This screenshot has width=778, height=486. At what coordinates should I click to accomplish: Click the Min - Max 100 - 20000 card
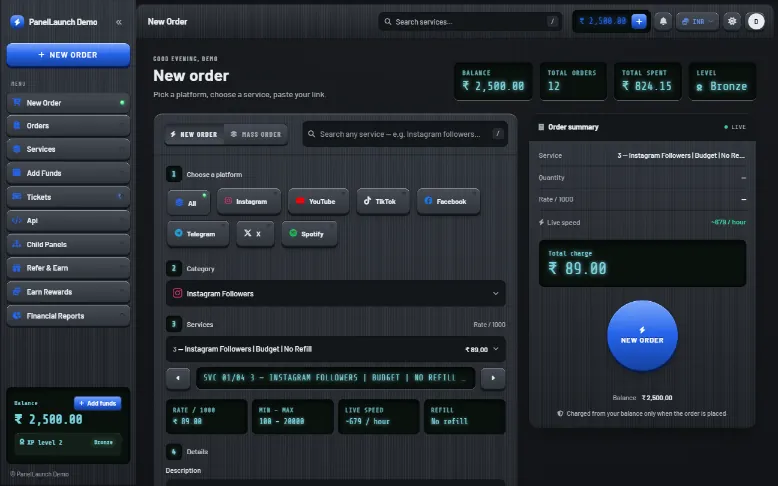[293, 417]
